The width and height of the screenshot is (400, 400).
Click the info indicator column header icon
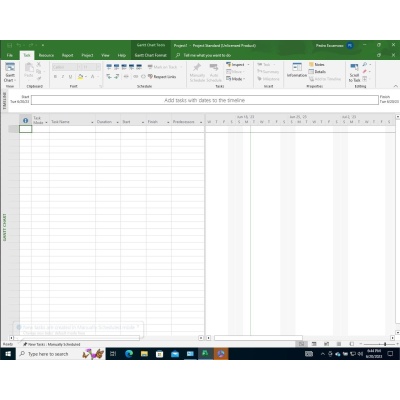(x=25, y=120)
